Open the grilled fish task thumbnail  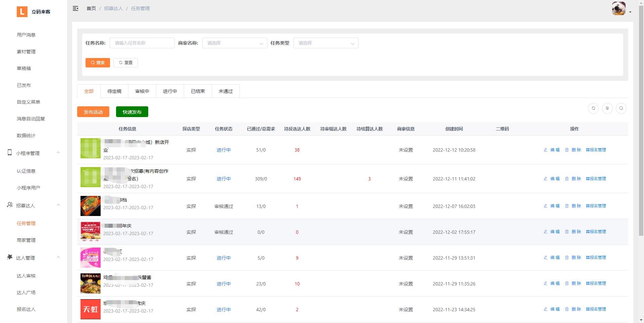click(x=91, y=206)
